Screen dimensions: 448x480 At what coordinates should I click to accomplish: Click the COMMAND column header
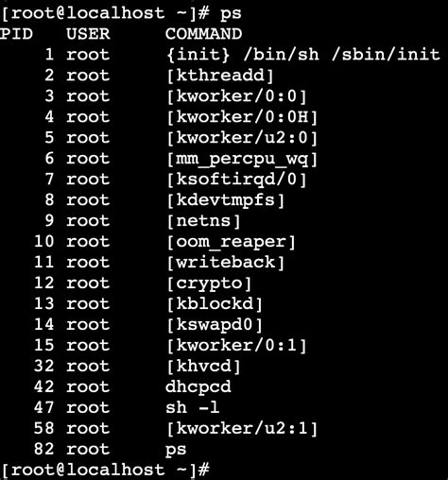pyautogui.click(x=203, y=34)
